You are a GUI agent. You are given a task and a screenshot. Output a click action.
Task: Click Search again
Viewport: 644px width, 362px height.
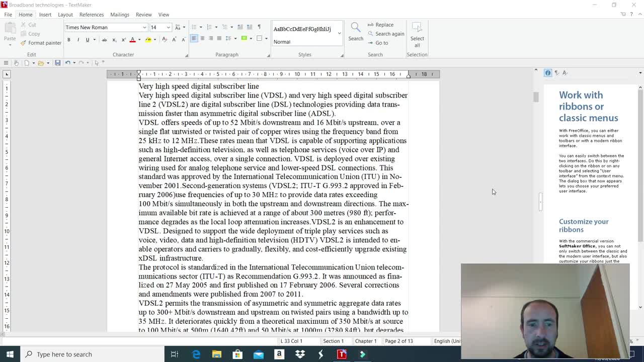point(386,34)
